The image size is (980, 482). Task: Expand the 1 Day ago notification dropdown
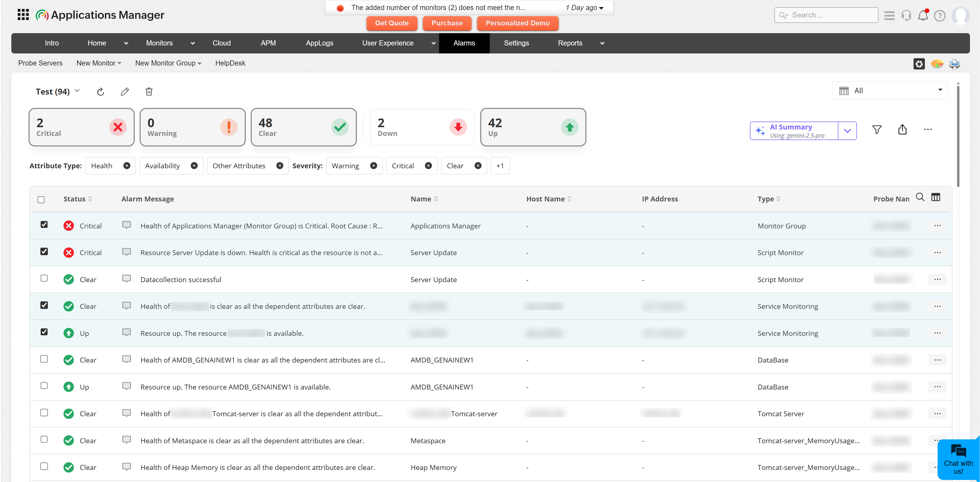tap(584, 8)
